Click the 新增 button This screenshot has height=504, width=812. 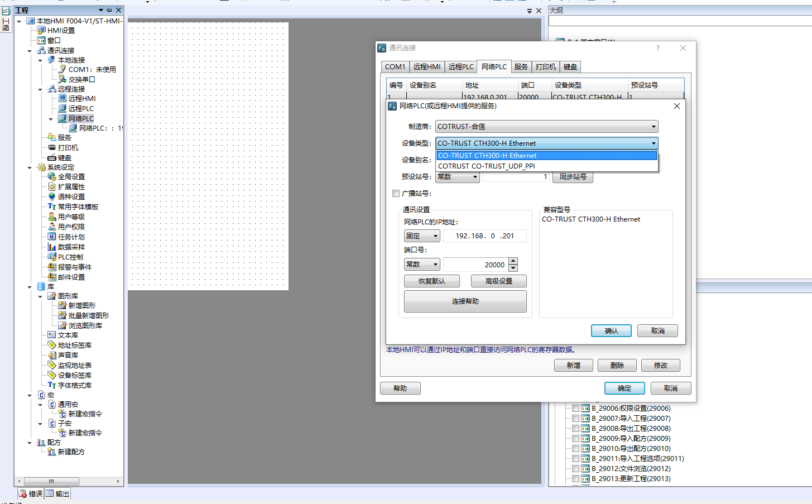574,366
